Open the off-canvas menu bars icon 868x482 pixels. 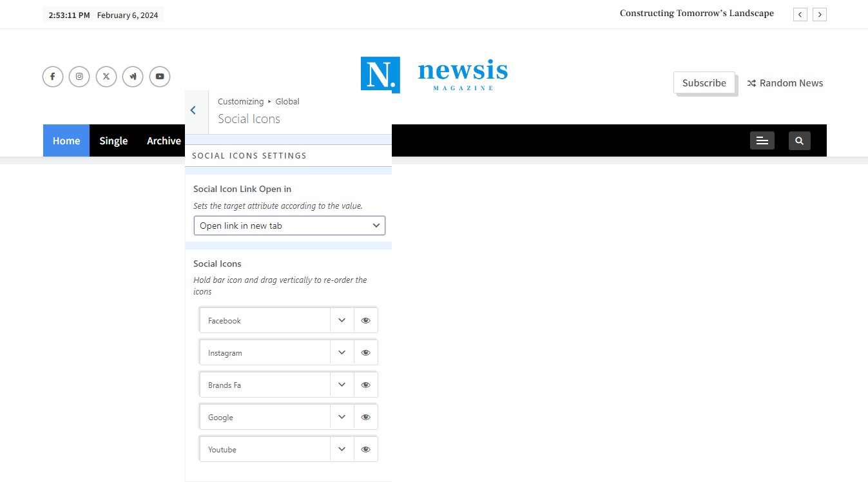click(x=762, y=140)
